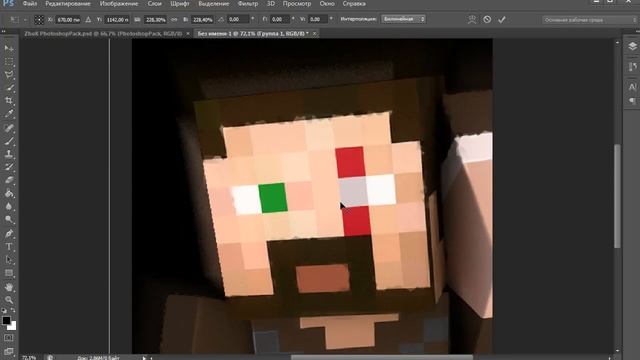Select the Magic Wand tool
Screen dimensions: 640x360
pyautogui.click(x=9, y=88)
